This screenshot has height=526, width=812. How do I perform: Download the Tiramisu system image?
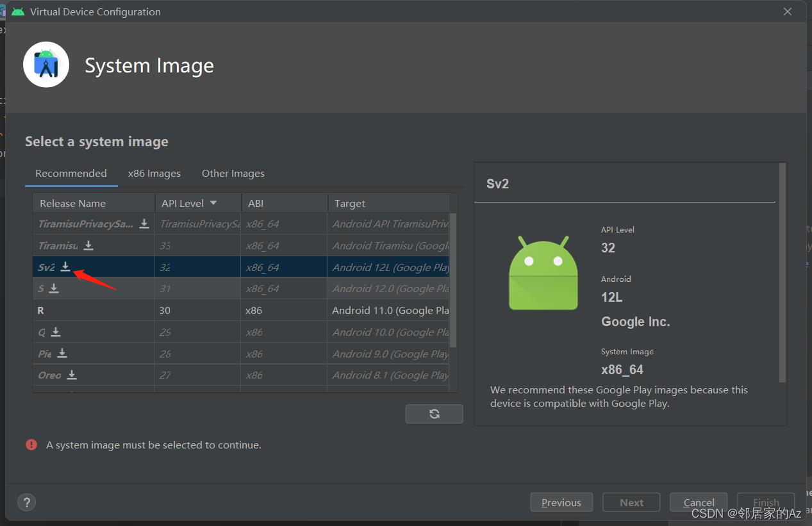click(88, 245)
